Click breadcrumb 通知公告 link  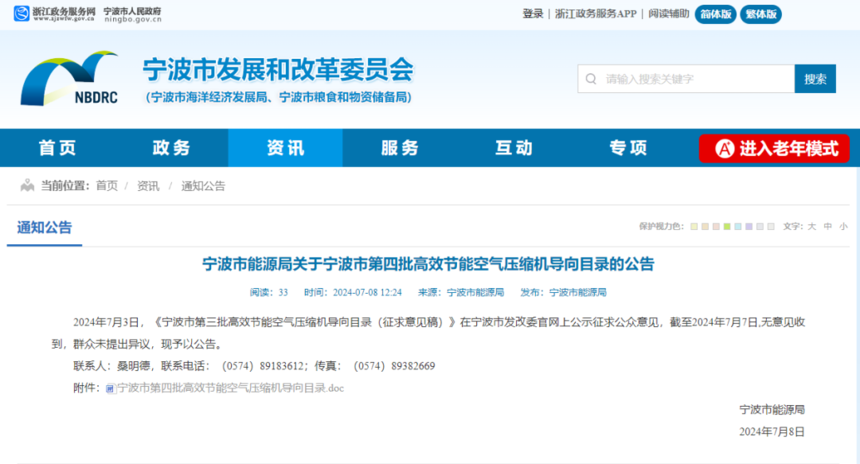coord(203,186)
